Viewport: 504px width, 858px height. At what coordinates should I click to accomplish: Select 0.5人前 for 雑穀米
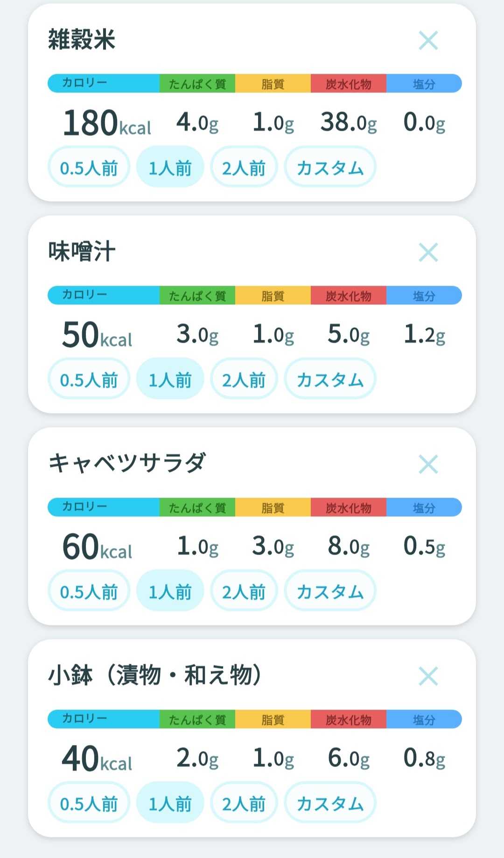click(89, 167)
